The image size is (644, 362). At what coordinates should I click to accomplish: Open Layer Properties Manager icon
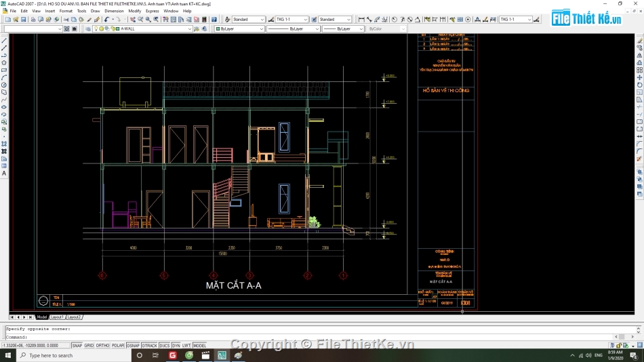pyautogui.click(x=88, y=28)
